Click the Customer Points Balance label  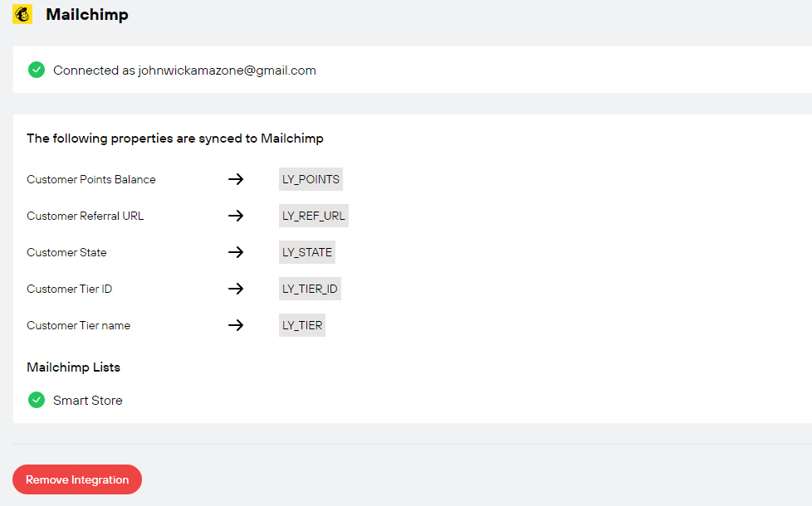(91, 179)
